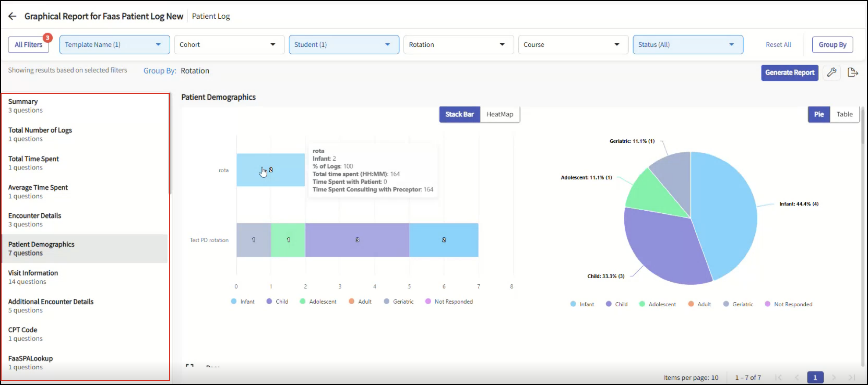
Task: Go to the last page arrow
Action: (x=852, y=377)
